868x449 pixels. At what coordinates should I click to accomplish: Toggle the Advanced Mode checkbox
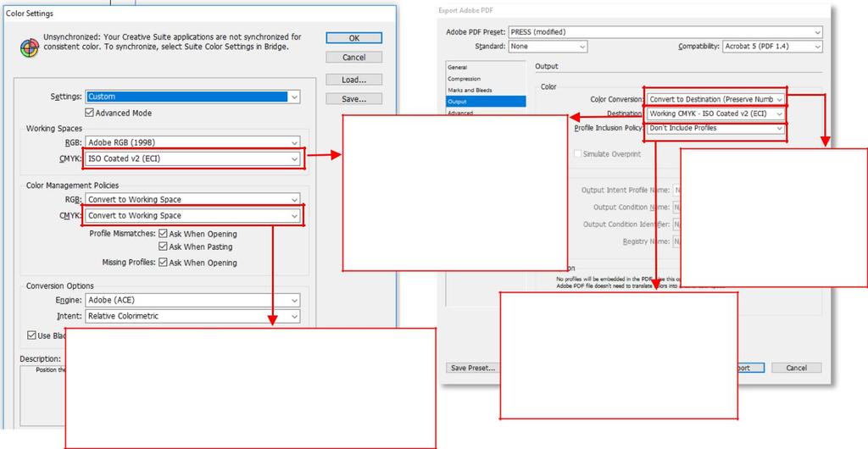[89, 113]
